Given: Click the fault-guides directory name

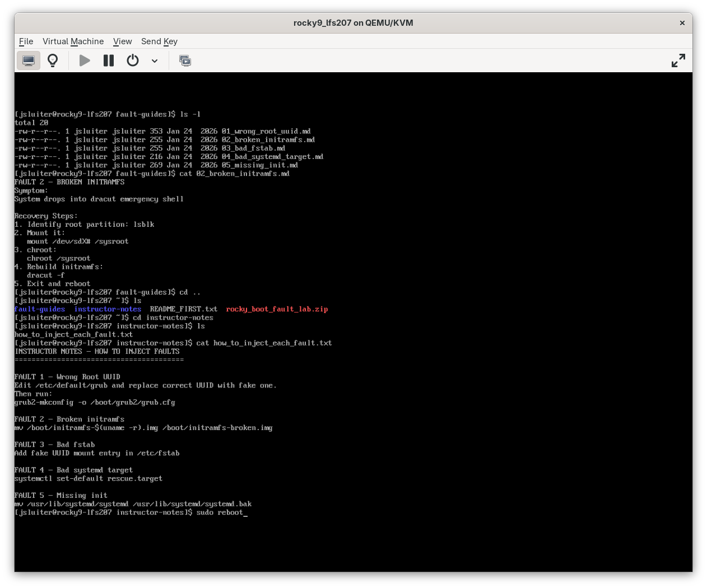Looking at the screenshot, I should [x=39, y=309].
